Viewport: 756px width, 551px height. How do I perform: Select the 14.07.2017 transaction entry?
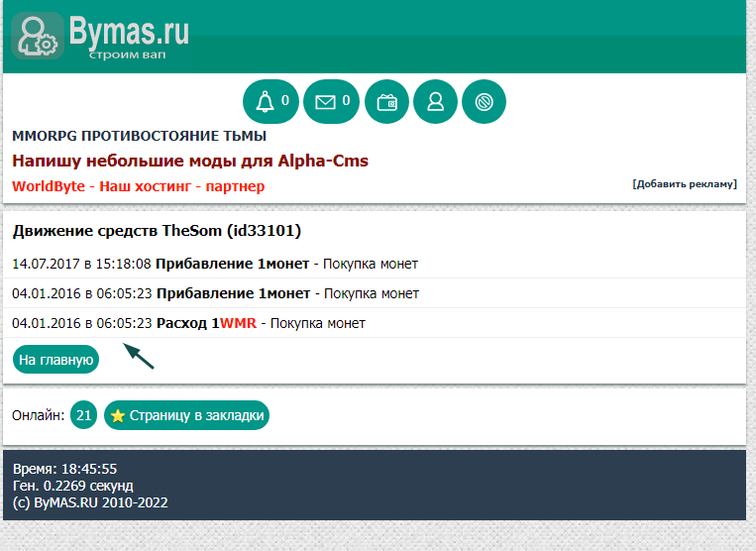pos(215,264)
